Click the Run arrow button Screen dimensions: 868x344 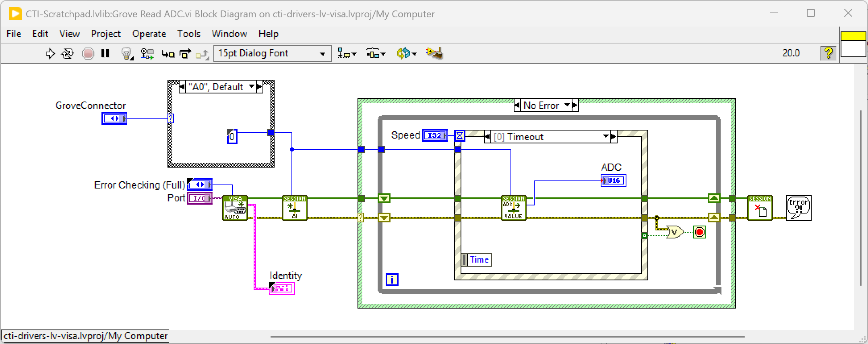[50, 54]
